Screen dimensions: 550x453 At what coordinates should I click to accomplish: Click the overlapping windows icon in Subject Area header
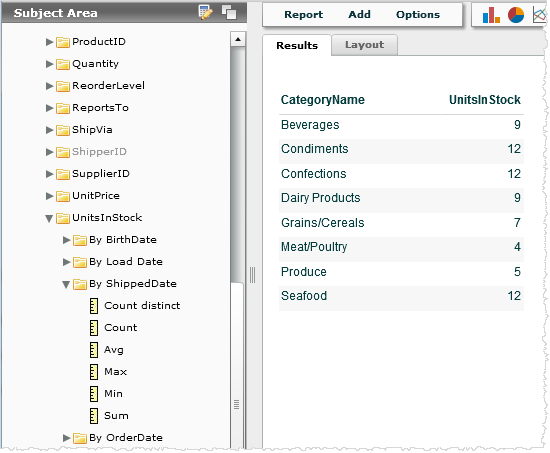[x=229, y=12]
